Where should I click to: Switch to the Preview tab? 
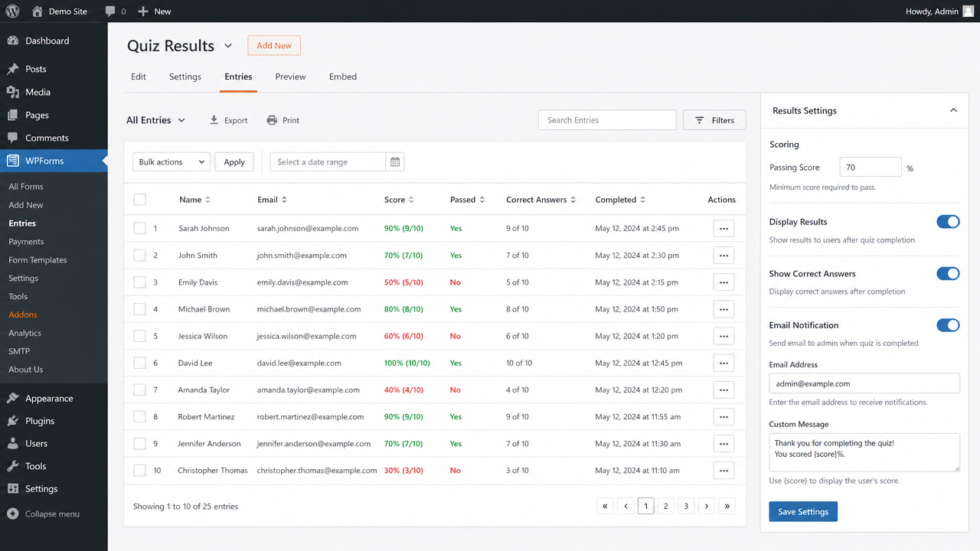click(x=290, y=77)
